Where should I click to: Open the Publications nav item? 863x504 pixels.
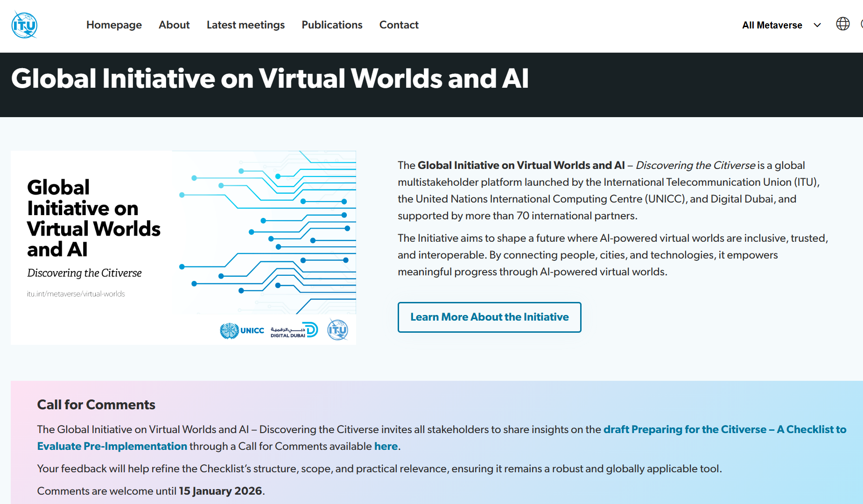click(x=332, y=25)
